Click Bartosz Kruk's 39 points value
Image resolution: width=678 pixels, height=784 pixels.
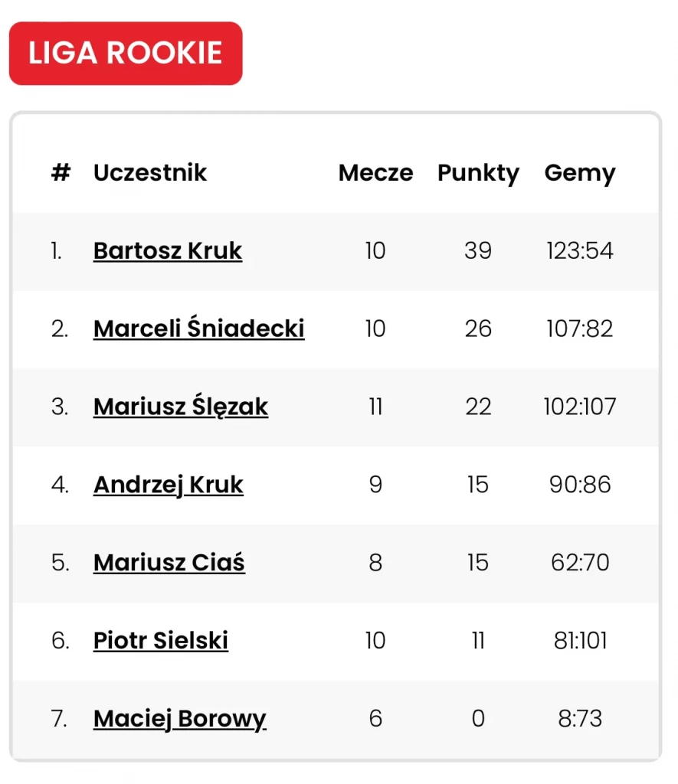tap(478, 250)
